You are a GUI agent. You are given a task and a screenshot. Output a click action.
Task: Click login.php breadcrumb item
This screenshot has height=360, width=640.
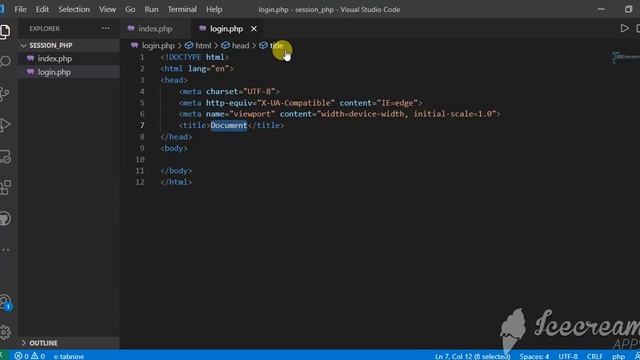pos(158,45)
